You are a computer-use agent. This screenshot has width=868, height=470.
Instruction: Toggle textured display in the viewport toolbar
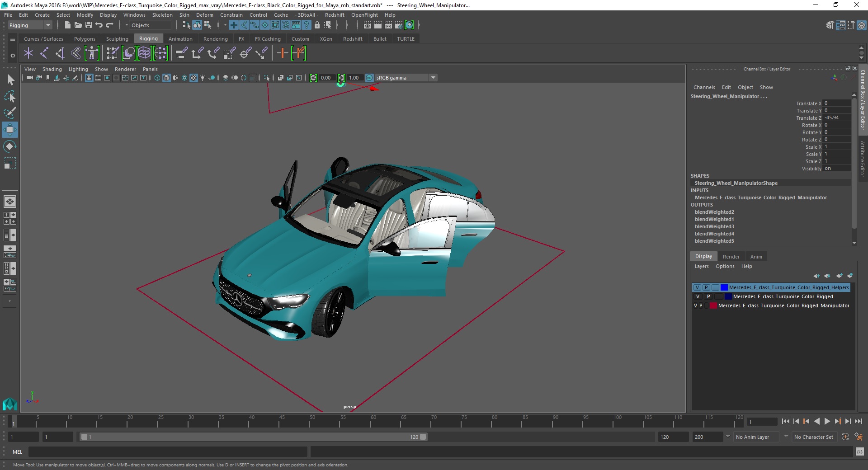coord(193,78)
